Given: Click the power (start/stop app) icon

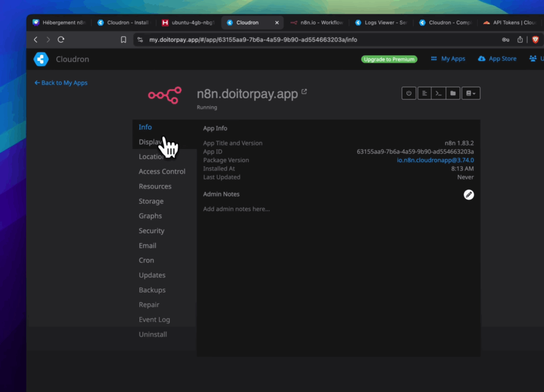Looking at the screenshot, I should (409, 93).
